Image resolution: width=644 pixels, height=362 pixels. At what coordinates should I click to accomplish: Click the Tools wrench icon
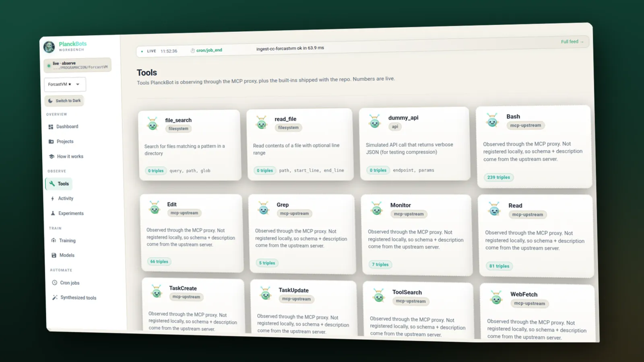[52, 183]
